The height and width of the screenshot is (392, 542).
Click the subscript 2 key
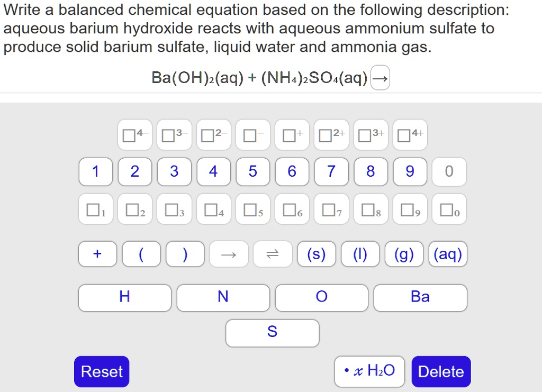135,209
